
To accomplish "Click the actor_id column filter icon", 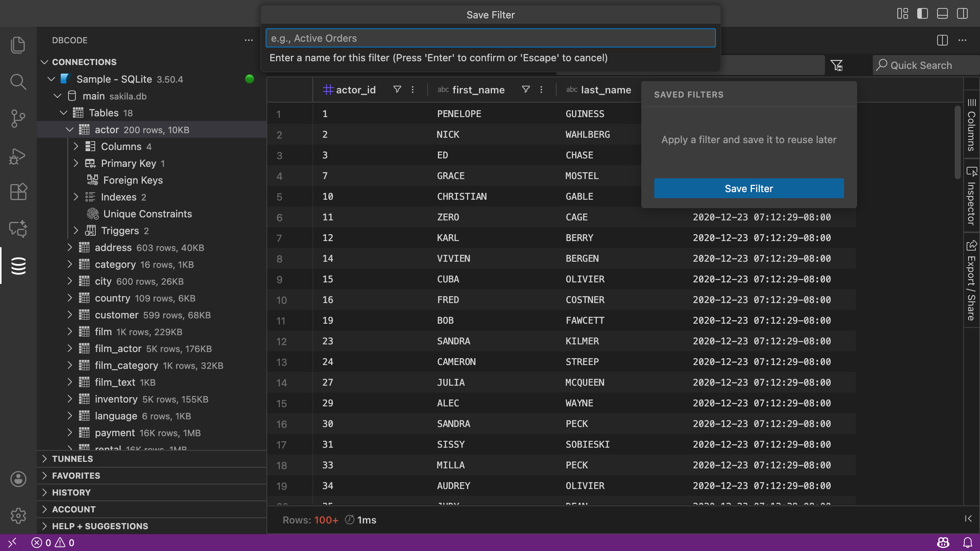I will point(397,90).
